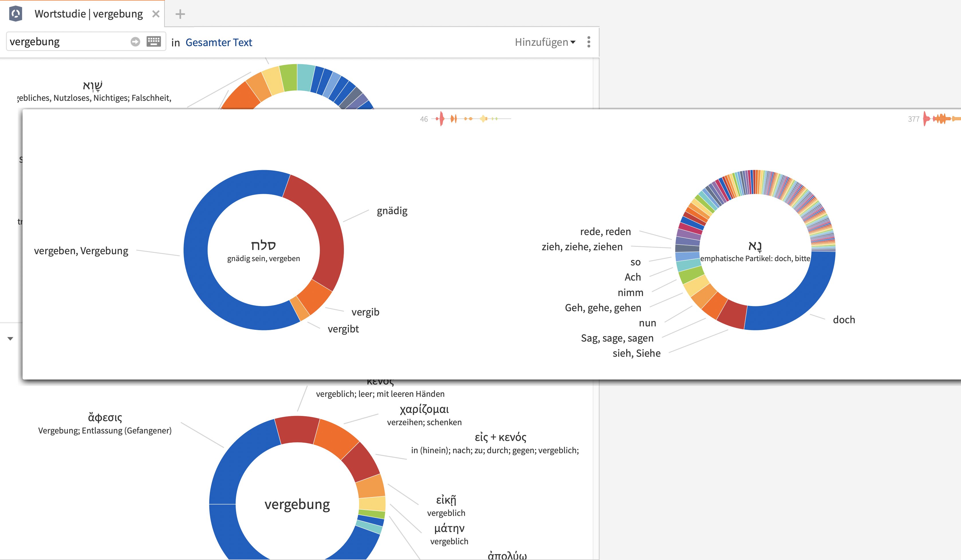
Task: Click the Gesamter Text link
Action: pos(218,42)
